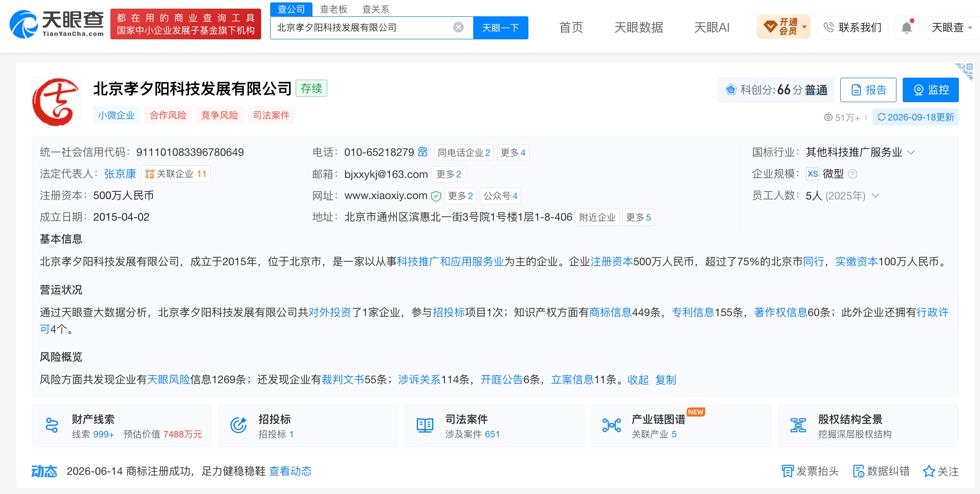The height and width of the screenshot is (494, 980).
Task: Click the 财产线索 card icon
Action: tap(52, 425)
